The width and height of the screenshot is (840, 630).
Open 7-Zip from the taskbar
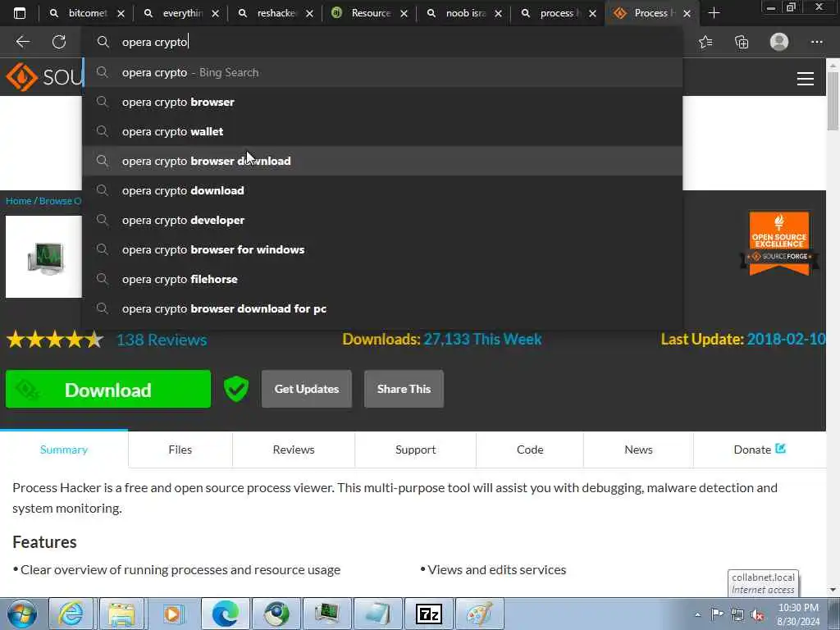pyautogui.click(x=428, y=614)
